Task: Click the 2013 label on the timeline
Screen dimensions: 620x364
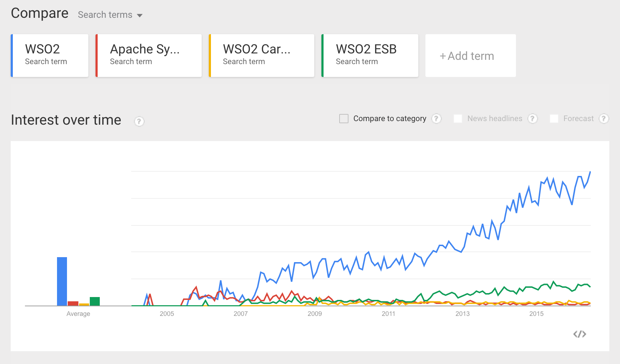Action: pos(463,314)
